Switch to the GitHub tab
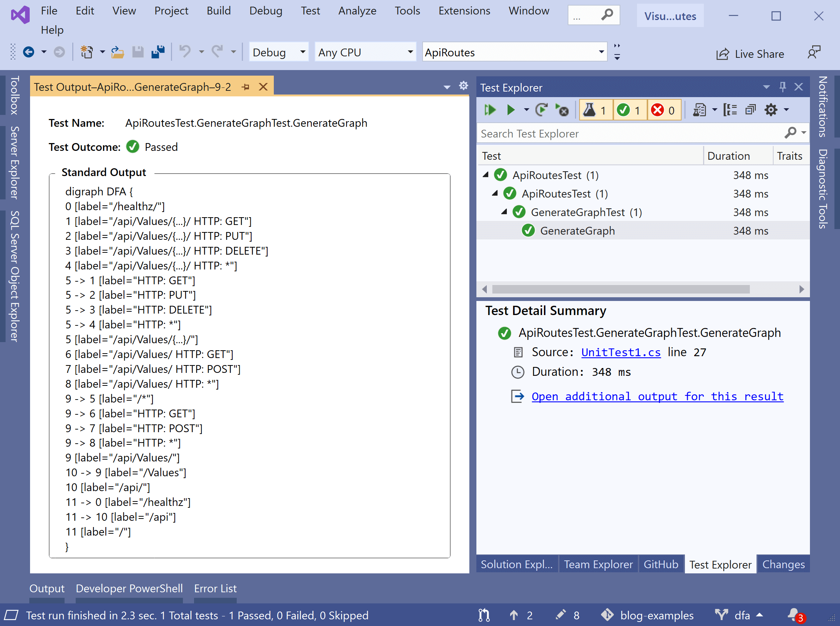The width and height of the screenshot is (840, 626). (660, 565)
